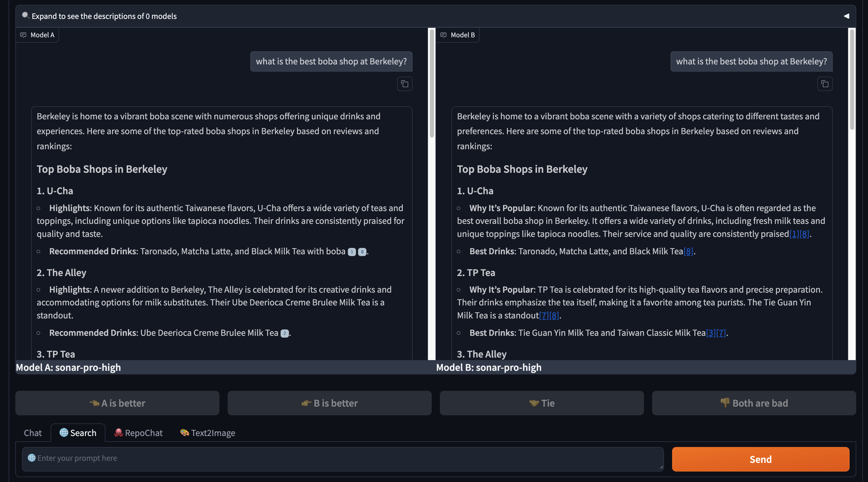This screenshot has height=482, width=868.
Task: Click Model A's chat bubble icon
Action: [23, 35]
